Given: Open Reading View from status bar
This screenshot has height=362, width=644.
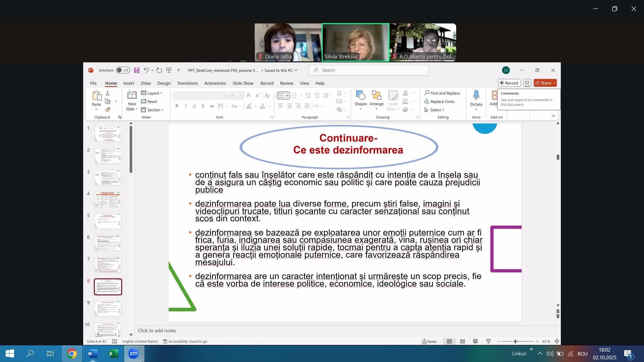Looking at the screenshot, I should coord(475,341).
